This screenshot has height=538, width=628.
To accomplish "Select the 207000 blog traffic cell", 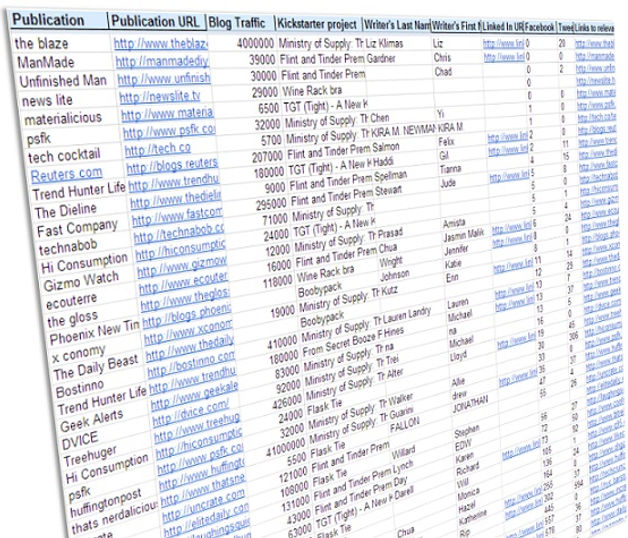I will pos(267,157).
